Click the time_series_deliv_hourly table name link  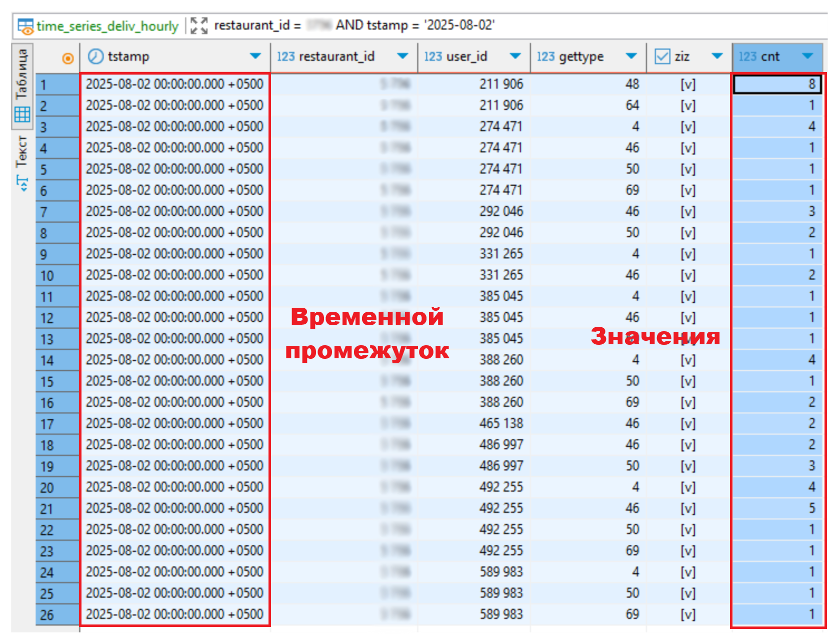pyautogui.click(x=107, y=26)
